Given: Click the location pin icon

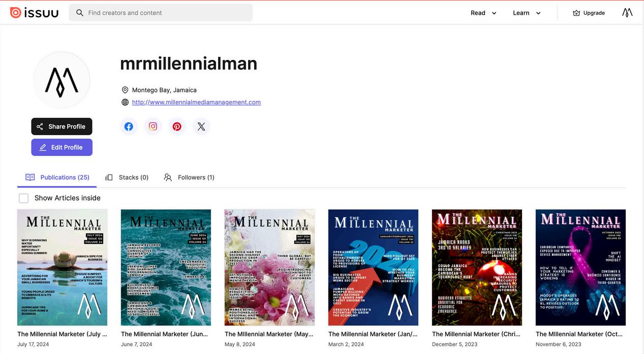Looking at the screenshot, I should pos(125,90).
